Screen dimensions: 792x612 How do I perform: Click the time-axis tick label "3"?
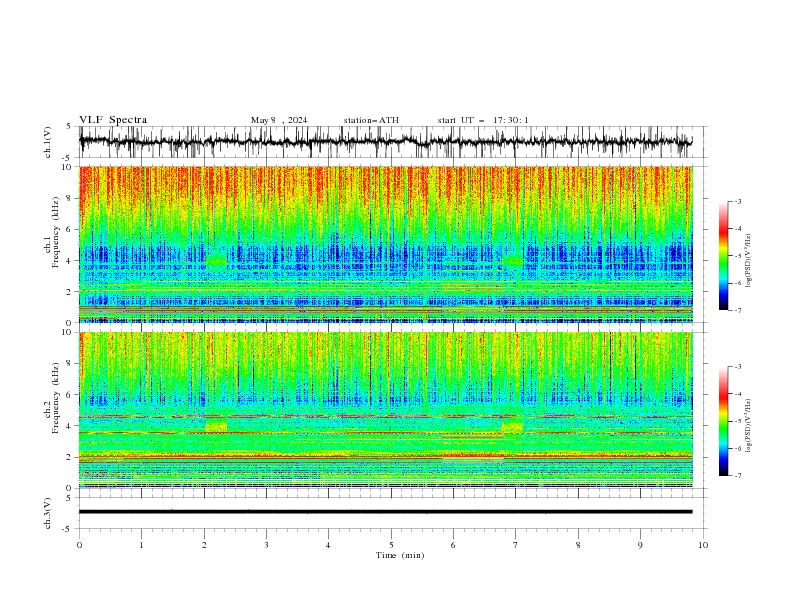point(266,545)
